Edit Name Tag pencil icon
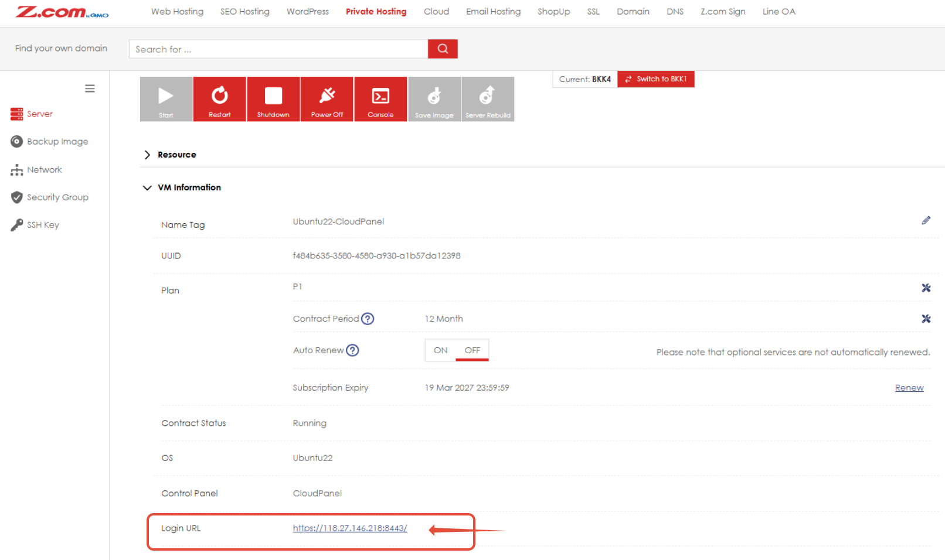The width and height of the screenshot is (945, 560). click(x=926, y=220)
